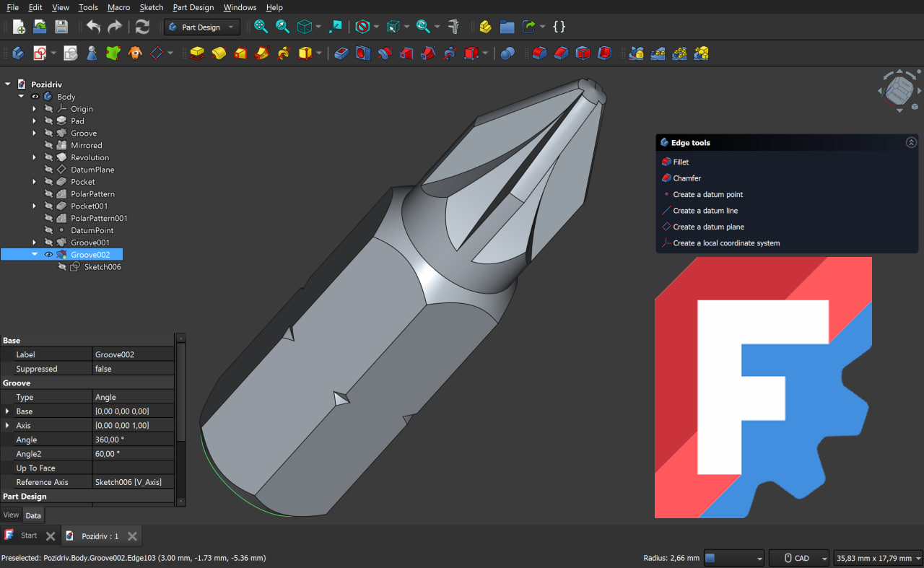Edit the Angle2 value field showing 60,00

[134, 453]
